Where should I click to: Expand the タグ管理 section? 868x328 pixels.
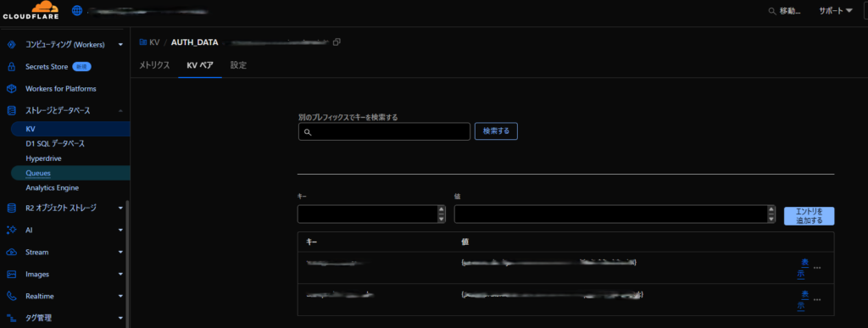pos(120,318)
